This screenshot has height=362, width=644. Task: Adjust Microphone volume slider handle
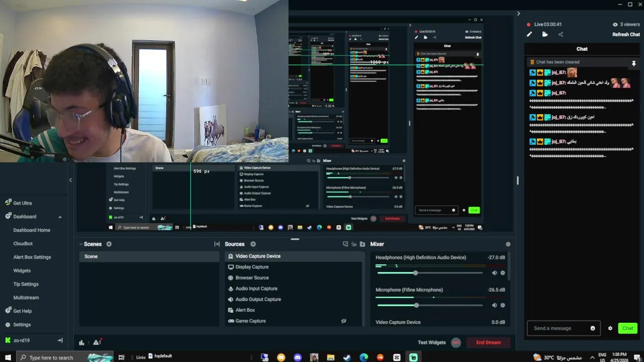(416, 305)
